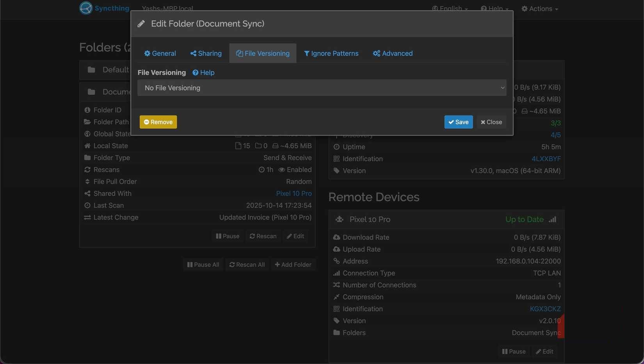The height and width of the screenshot is (364, 644).
Task: Click the Syncthing logo icon
Action: coord(86,8)
